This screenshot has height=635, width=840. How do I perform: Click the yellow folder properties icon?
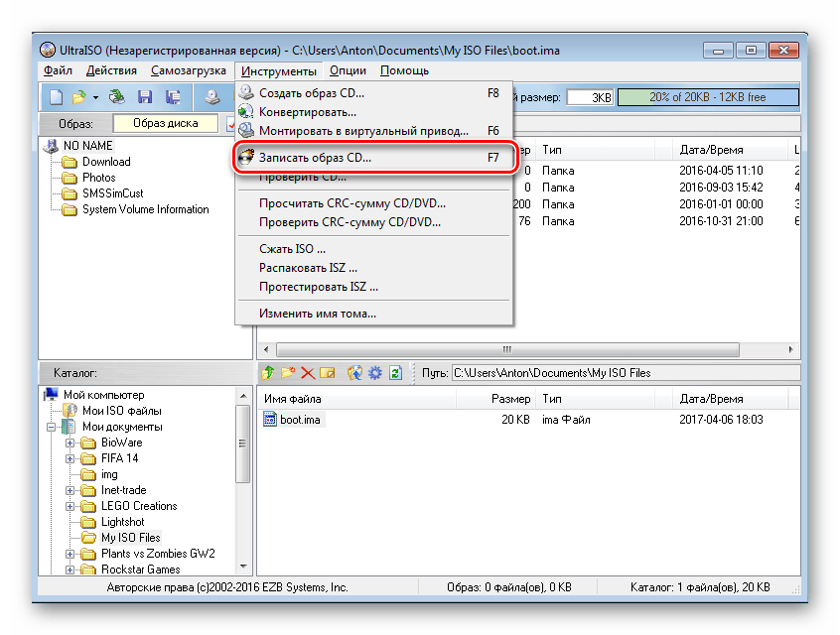click(328, 373)
